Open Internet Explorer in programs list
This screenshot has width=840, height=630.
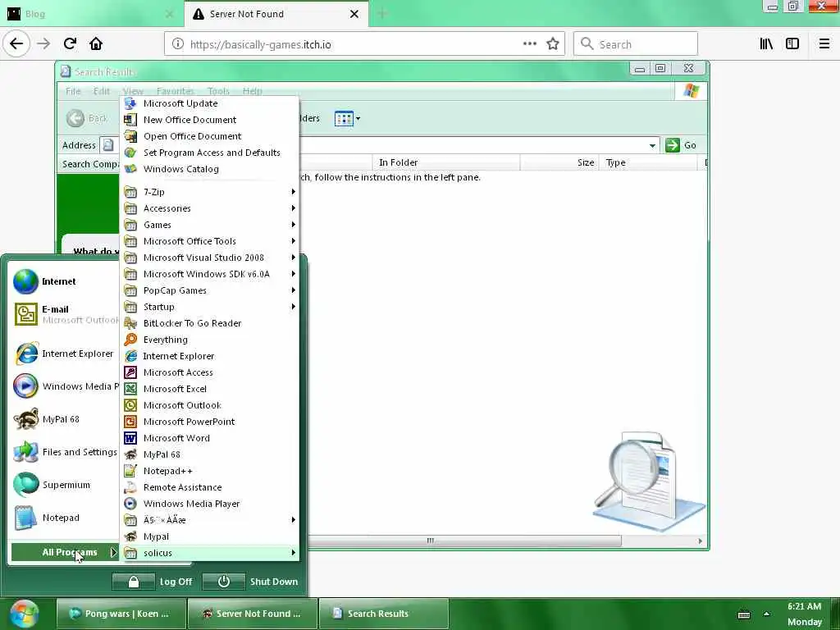tap(209, 356)
